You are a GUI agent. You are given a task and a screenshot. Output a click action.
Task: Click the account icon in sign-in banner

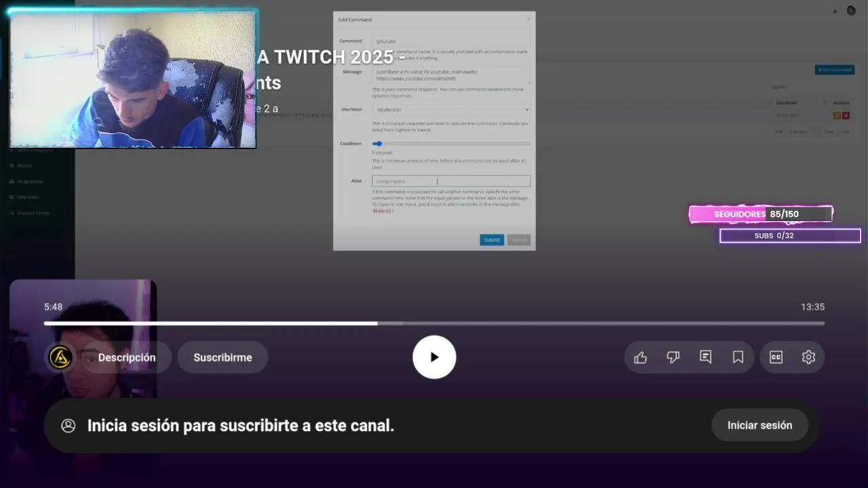click(x=68, y=426)
